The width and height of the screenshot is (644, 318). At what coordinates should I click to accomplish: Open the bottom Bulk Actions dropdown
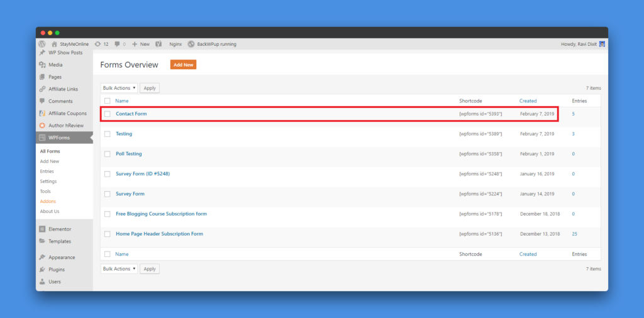click(119, 269)
